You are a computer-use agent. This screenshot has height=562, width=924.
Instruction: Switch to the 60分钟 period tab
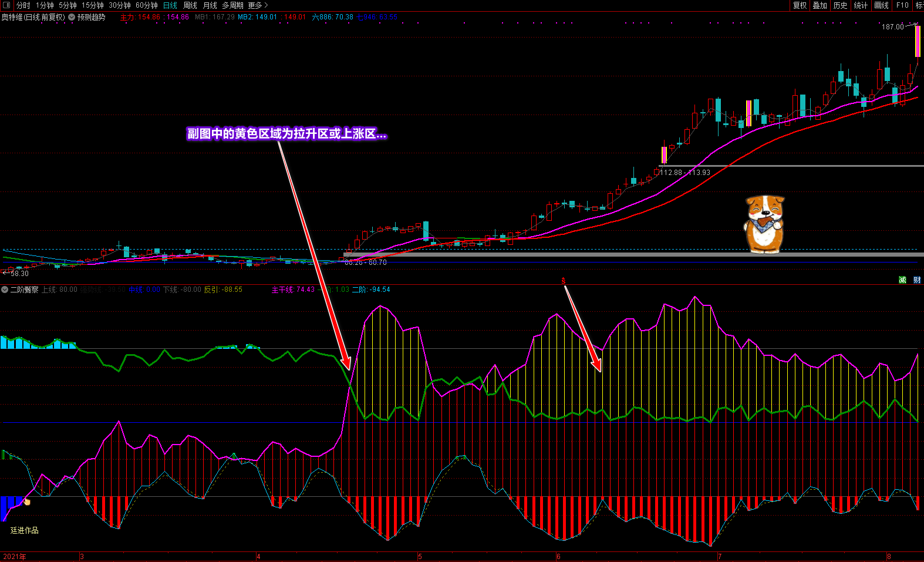[x=147, y=5]
